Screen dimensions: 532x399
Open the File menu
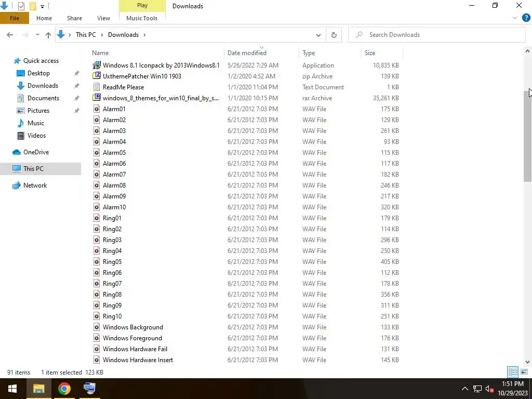(x=14, y=18)
